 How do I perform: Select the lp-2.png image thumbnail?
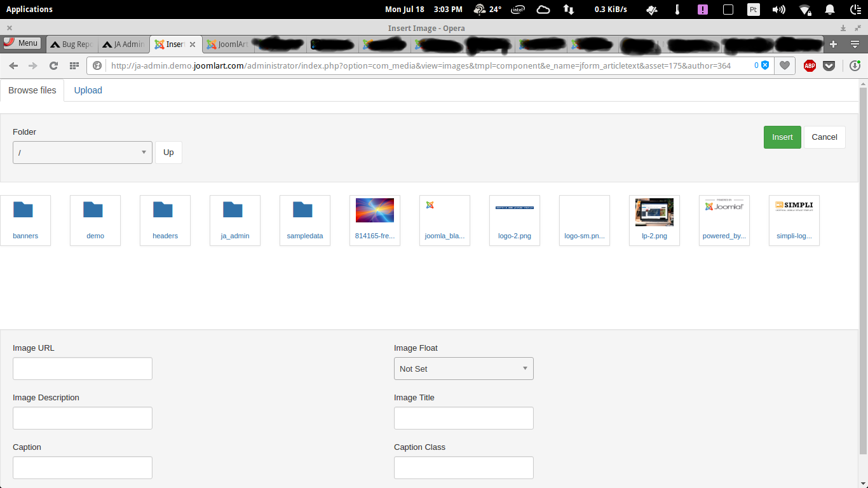654,220
